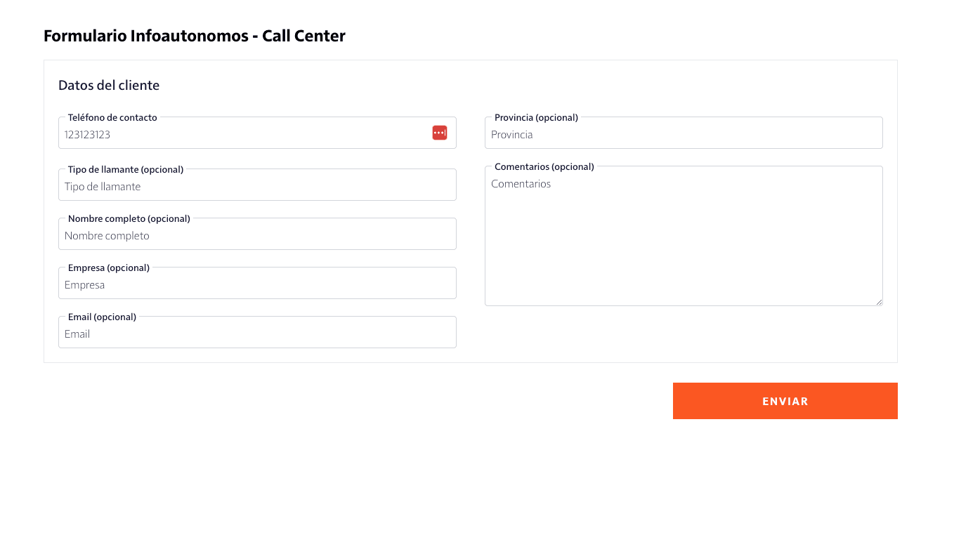Open the Provincia field
This screenshot has height=535, width=980.
[684, 134]
